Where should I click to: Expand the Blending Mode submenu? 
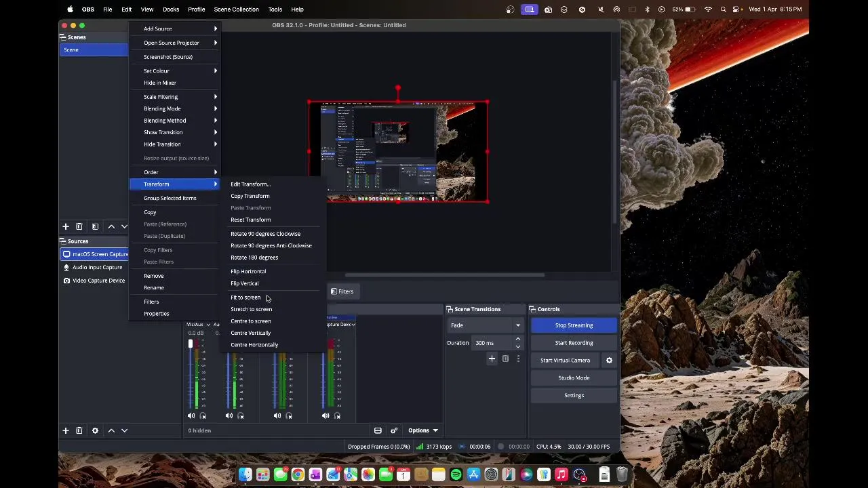coord(176,108)
